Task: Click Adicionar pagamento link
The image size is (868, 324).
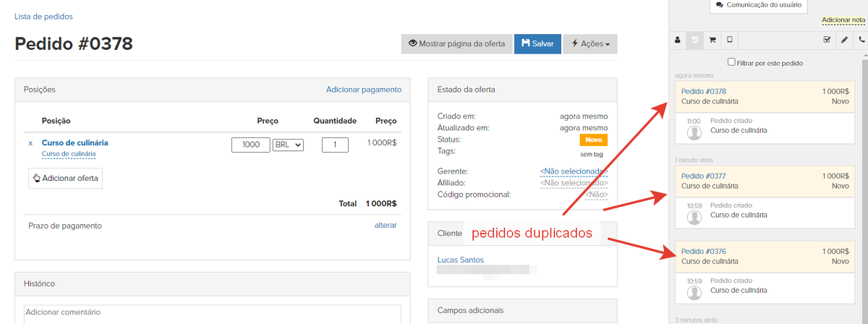Action: [x=363, y=90]
